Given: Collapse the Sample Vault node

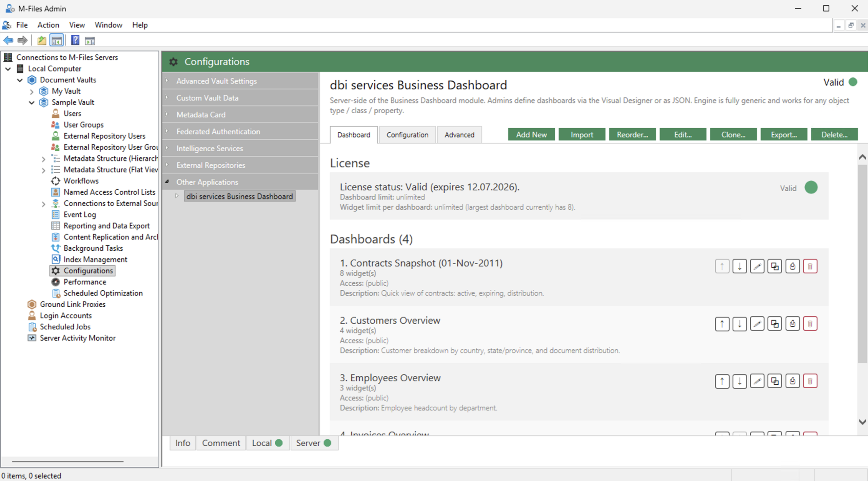Looking at the screenshot, I should tap(32, 102).
